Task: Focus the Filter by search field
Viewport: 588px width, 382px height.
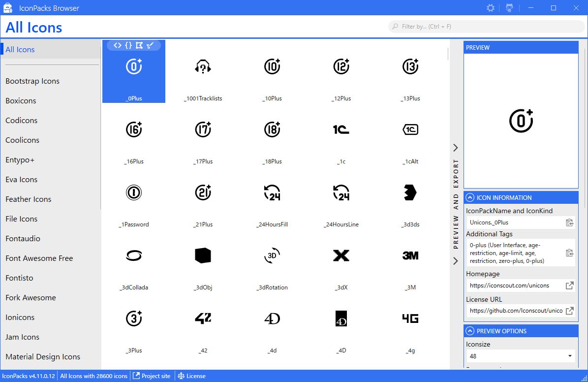Action: click(486, 27)
